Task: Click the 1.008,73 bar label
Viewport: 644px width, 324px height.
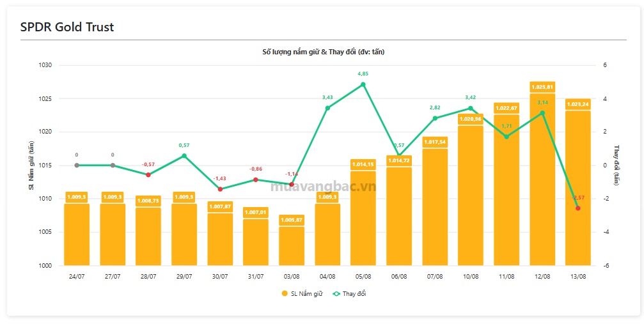Action: coord(148,201)
